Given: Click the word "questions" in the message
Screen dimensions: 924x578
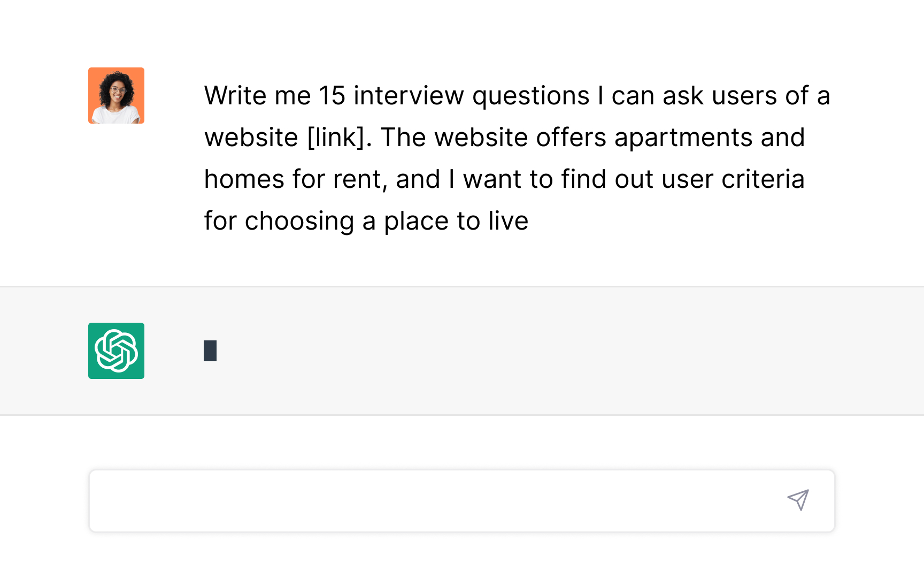Looking at the screenshot, I should 530,97.
